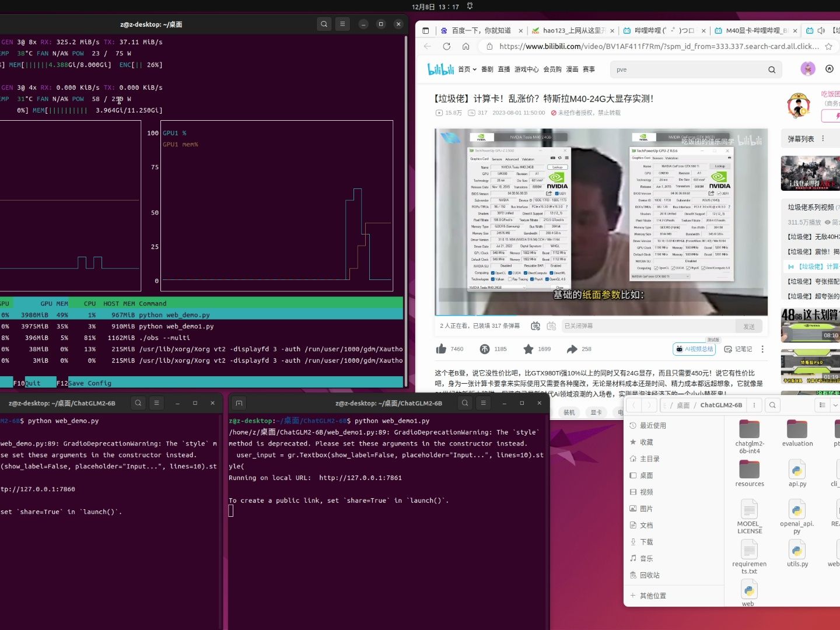Go to browser home page icon
Viewport: 840px width, 630px height.
coord(466,46)
